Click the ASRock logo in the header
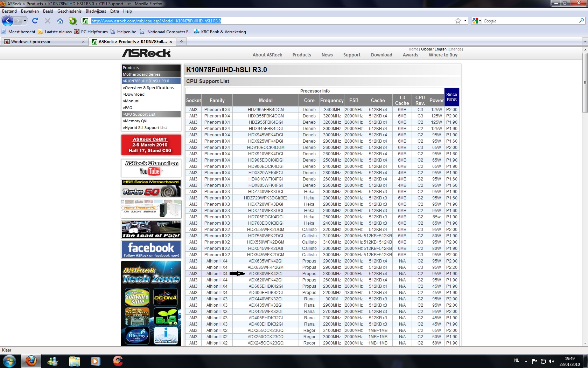Screen dimensions: 588x368 pyautogui.click(x=146, y=53)
